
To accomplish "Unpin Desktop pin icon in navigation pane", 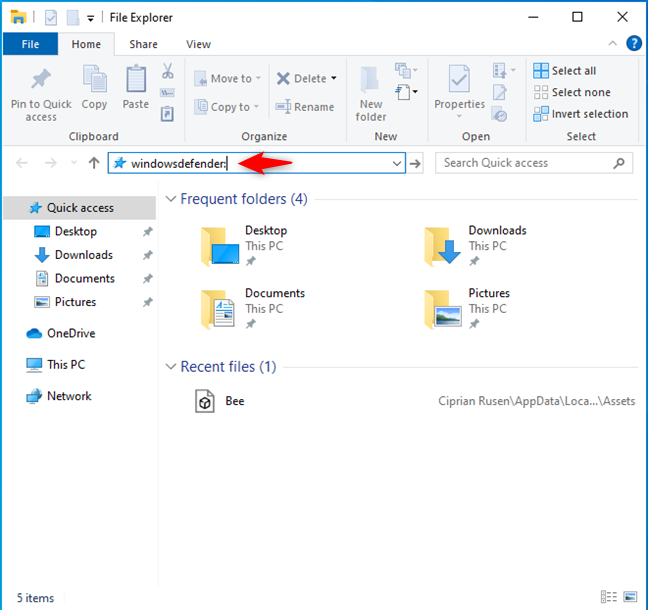I will [148, 231].
